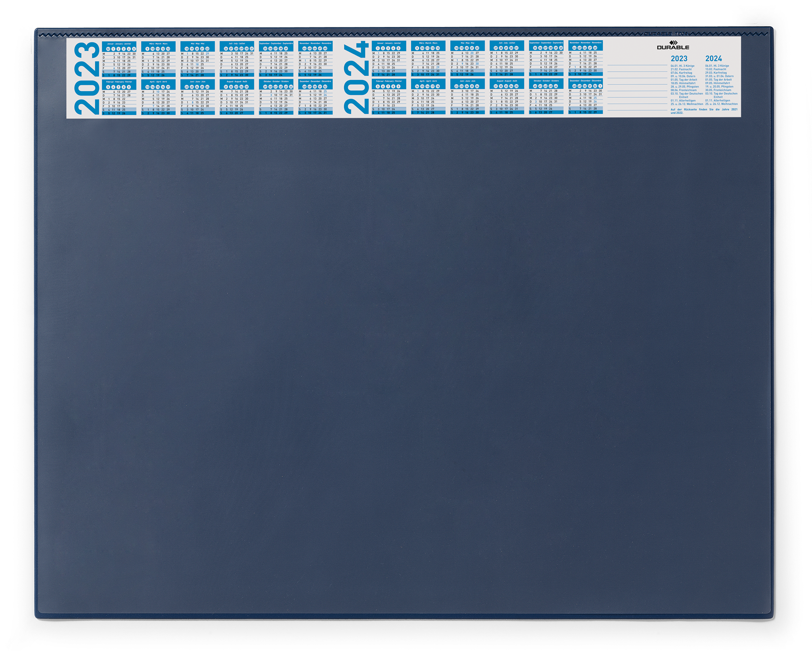Click the 2023 Karfreitag holiday entry

[x=682, y=73]
